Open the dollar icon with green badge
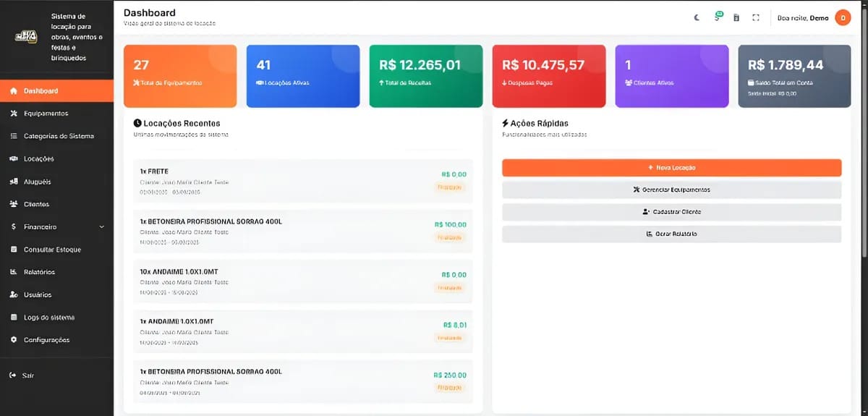Viewport: 868px width, 416px height. click(x=717, y=17)
